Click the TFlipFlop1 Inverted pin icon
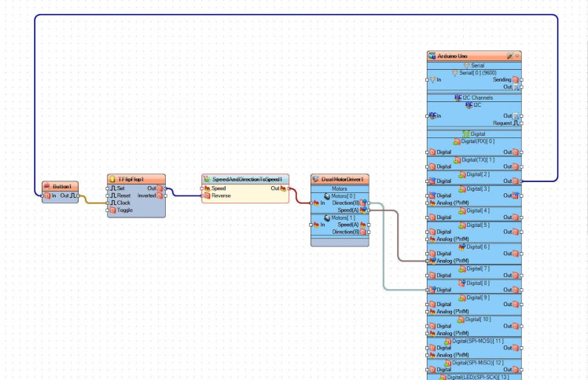This screenshot has width=588, height=380. click(160, 195)
